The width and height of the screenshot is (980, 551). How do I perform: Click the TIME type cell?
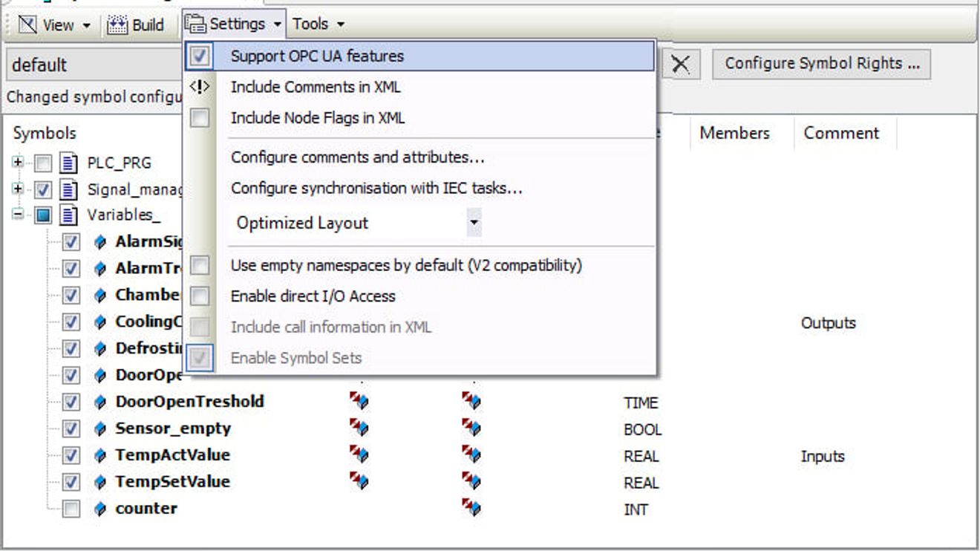[x=641, y=403]
